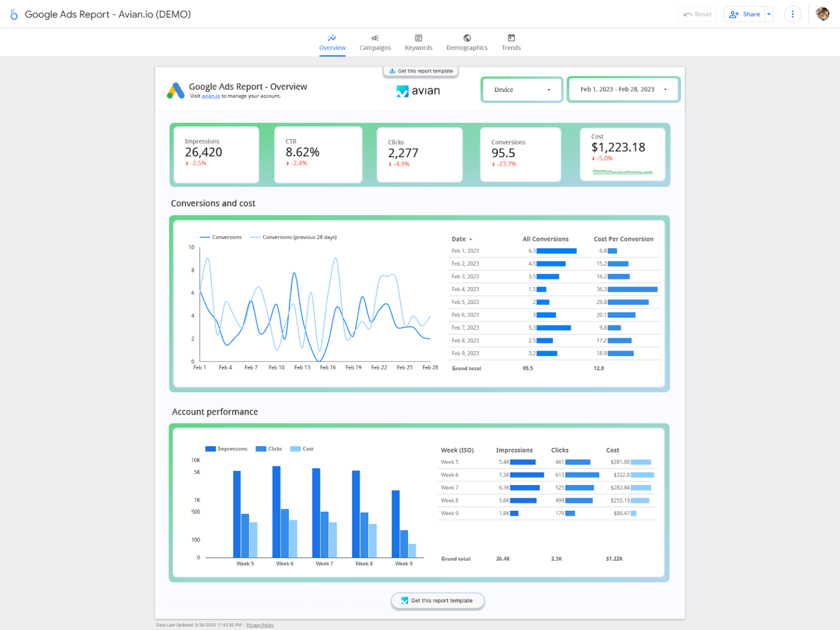Image resolution: width=840 pixels, height=630 pixels.
Task: Click the Get this report template button
Action: pyautogui.click(x=437, y=600)
